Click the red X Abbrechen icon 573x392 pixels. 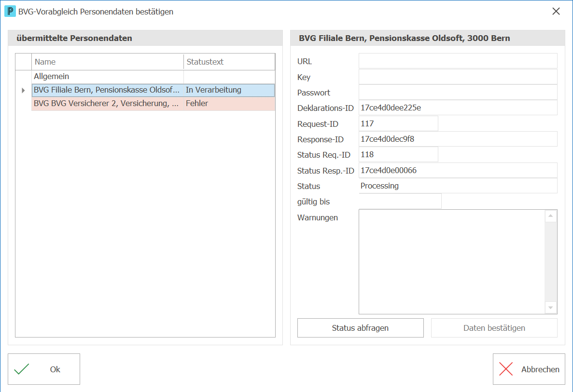point(506,369)
